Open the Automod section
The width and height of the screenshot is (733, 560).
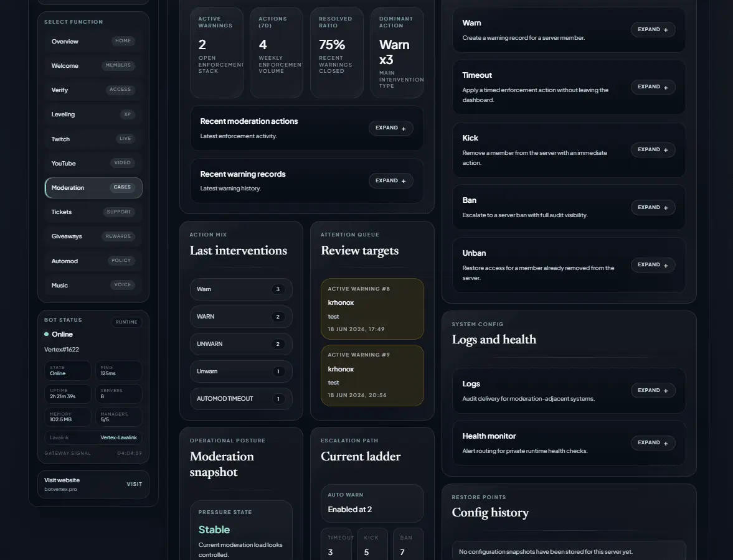click(x=93, y=261)
